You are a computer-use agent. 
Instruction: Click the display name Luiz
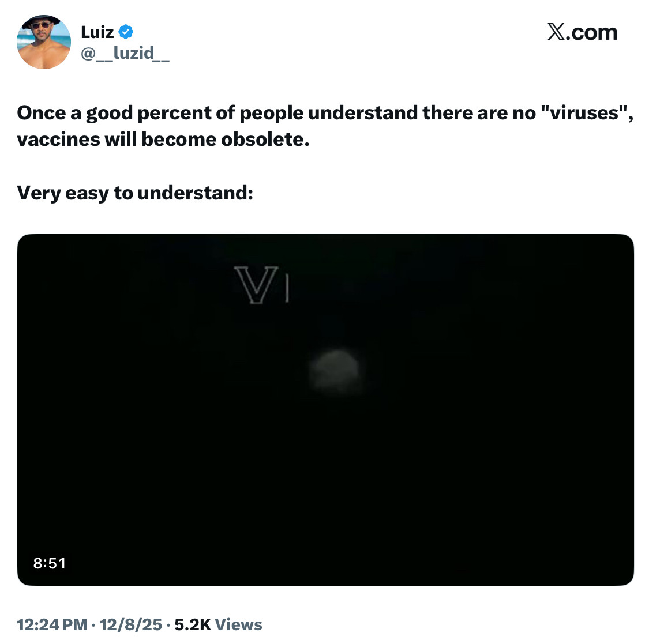click(97, 32)
